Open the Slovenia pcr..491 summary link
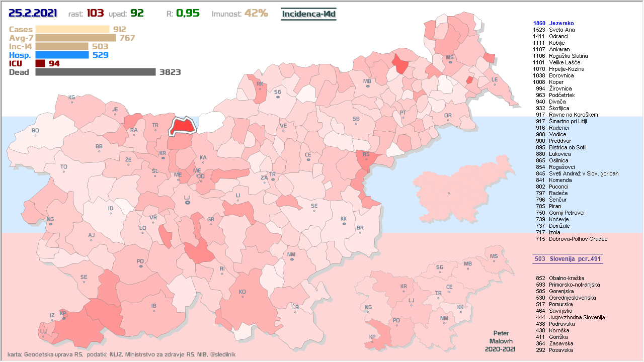644x362 pixels. pyautogui.click(x=568, y=259)
